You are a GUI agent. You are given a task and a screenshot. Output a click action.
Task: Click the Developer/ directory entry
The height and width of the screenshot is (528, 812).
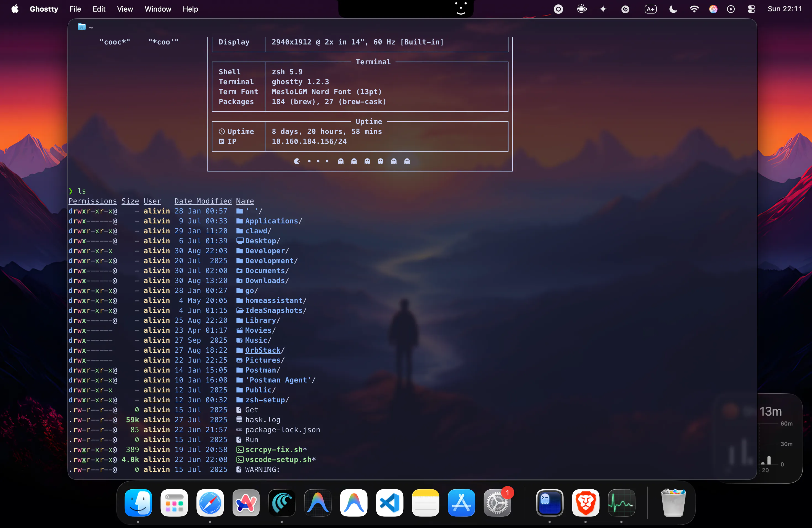[267, 251]
